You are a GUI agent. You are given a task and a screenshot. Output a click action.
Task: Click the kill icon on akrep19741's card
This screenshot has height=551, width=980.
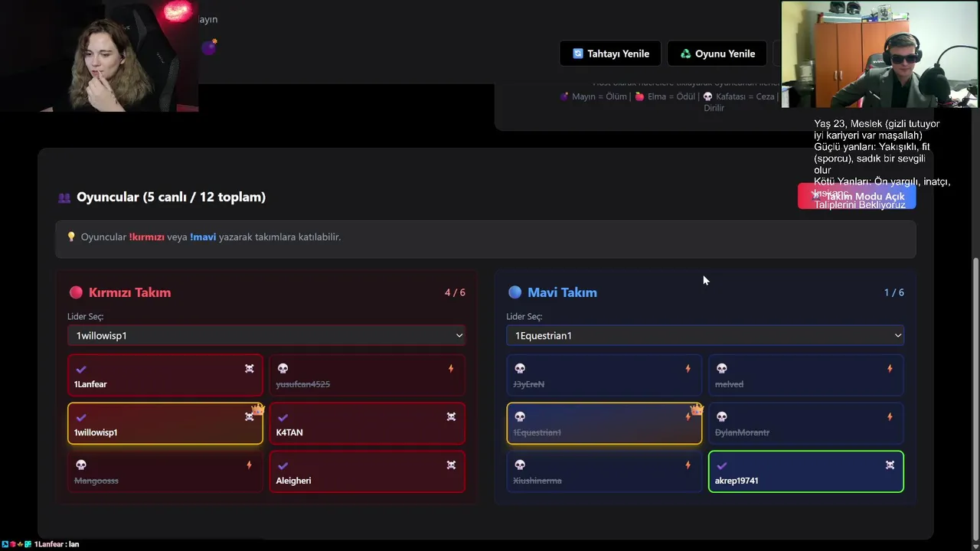tap(890, 465)
